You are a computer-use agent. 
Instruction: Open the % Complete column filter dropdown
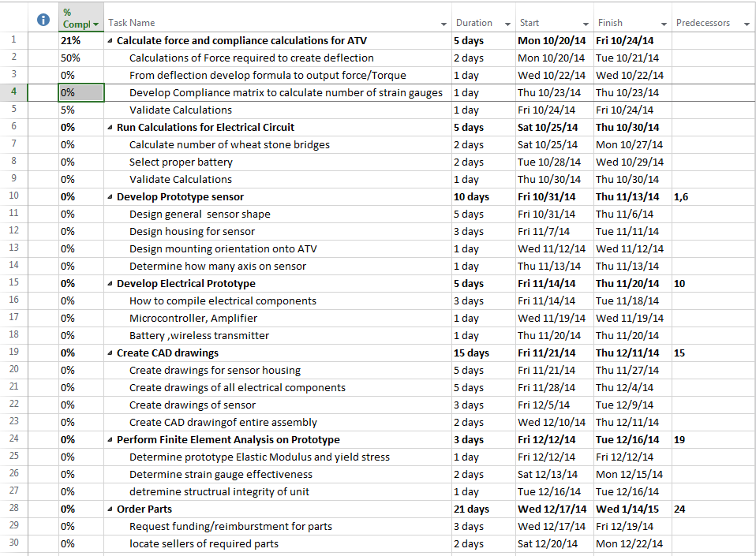96,24
